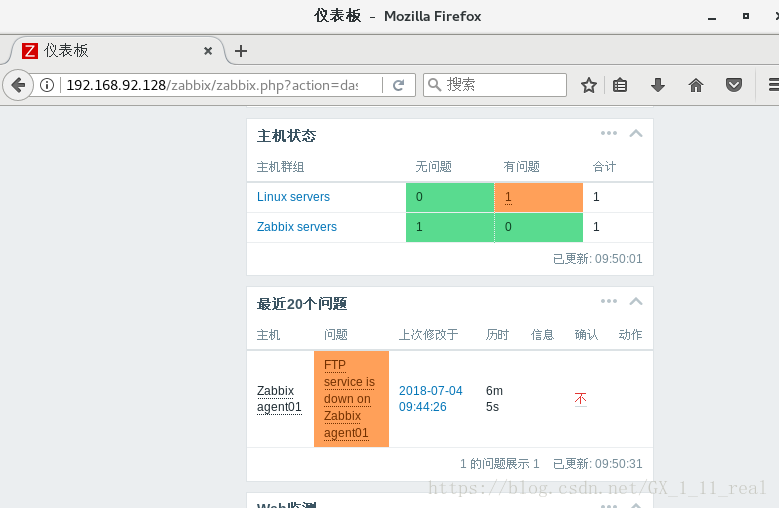
Task: Close the 仪表板 tab
Action: point(208,51)
